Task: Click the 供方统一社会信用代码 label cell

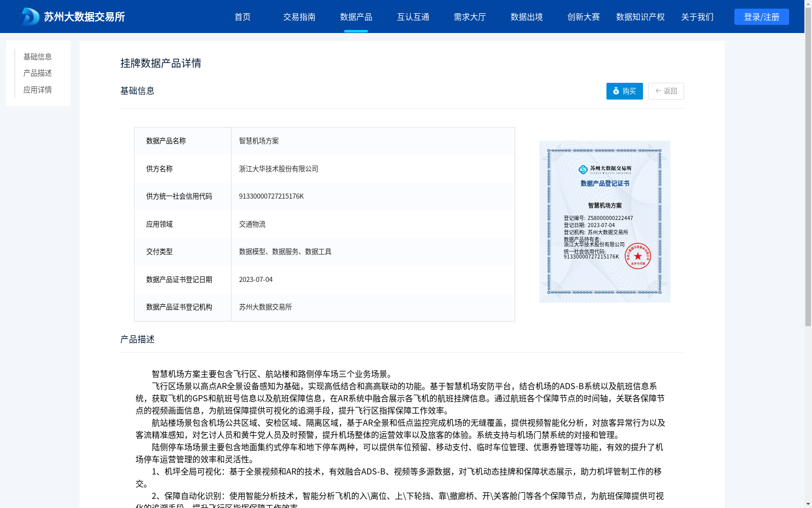Action: pyautogui.click(x=183, y=197)
